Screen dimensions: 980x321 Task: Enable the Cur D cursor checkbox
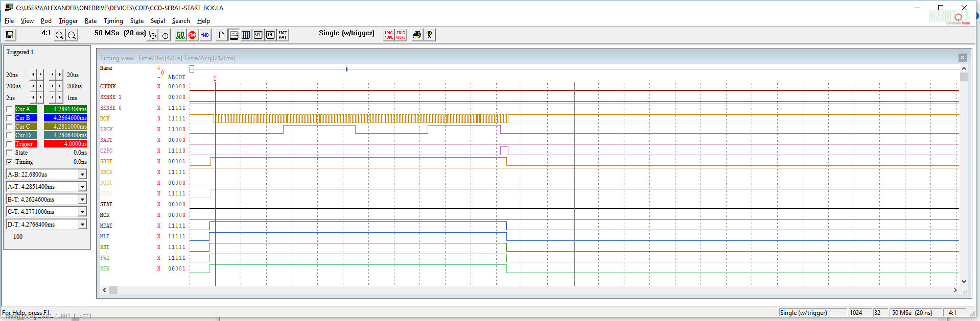(9, 135)
